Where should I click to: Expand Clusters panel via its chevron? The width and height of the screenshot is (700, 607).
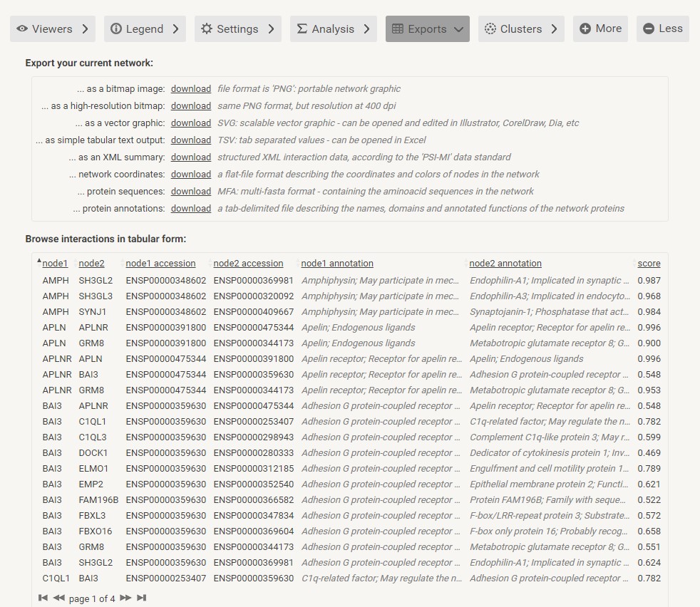pos(554,28)
